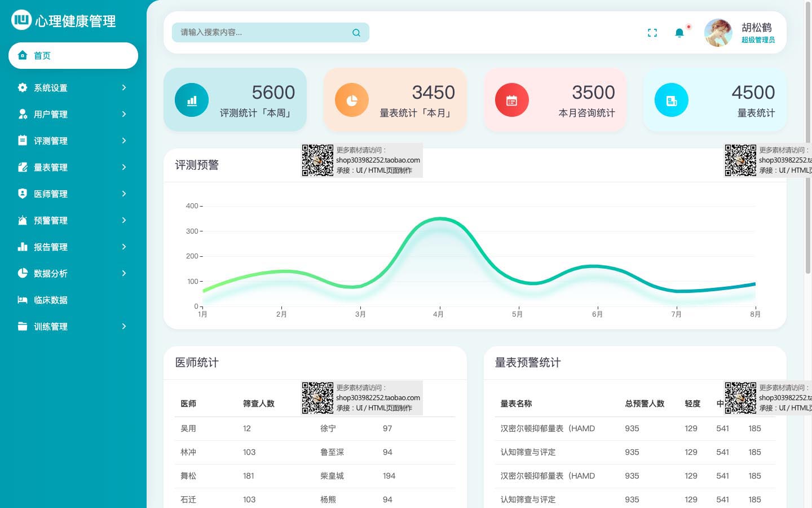Click the username 胡松鹤

[x=756, y=27]
